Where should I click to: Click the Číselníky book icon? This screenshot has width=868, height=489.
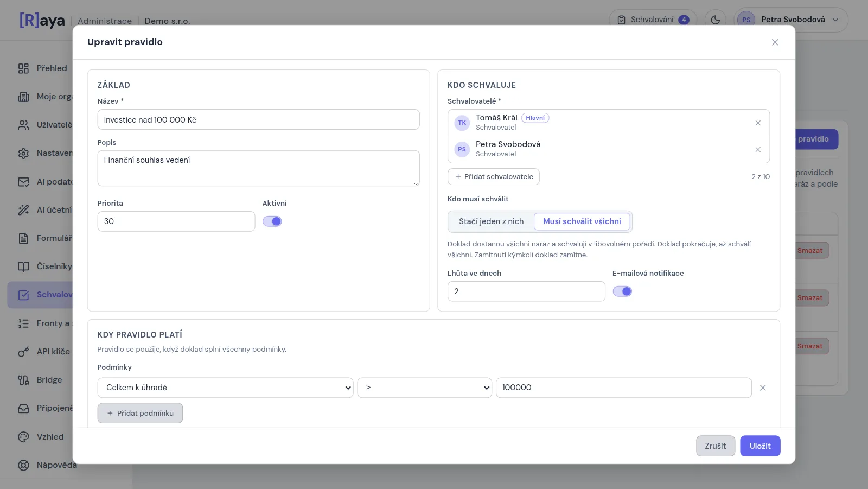tap(23, 266)
